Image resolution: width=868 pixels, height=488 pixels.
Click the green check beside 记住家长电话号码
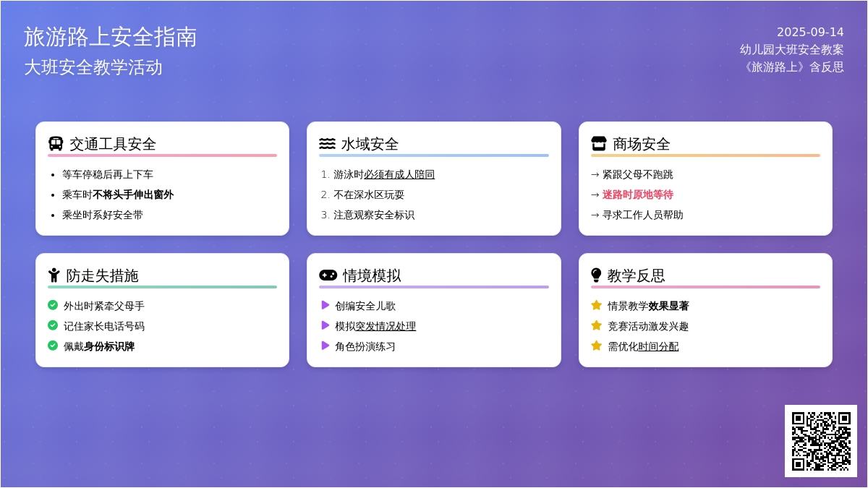pos(53,325)
